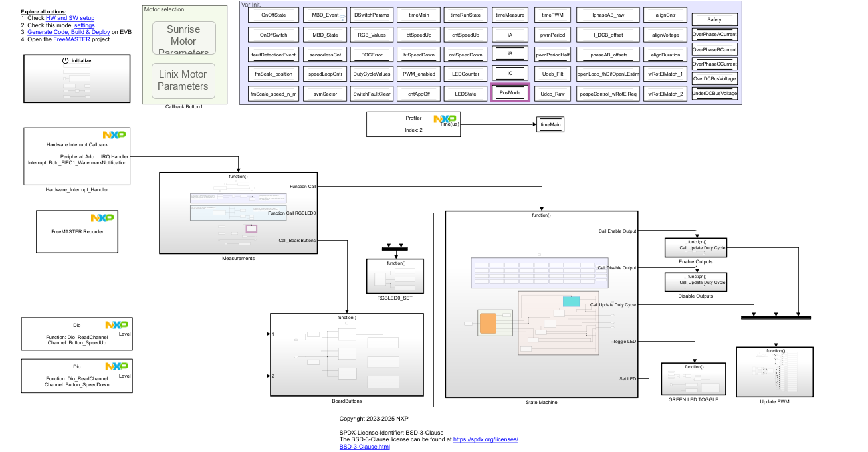
Task: Click the NXP logo on Hardware Interrupt Callback block
Action: tap(114, 135)
